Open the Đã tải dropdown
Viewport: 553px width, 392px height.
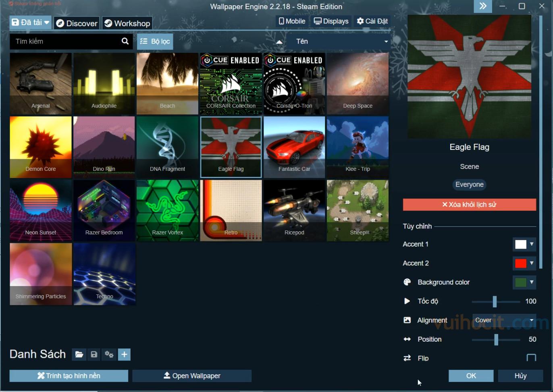coord(30,23)
